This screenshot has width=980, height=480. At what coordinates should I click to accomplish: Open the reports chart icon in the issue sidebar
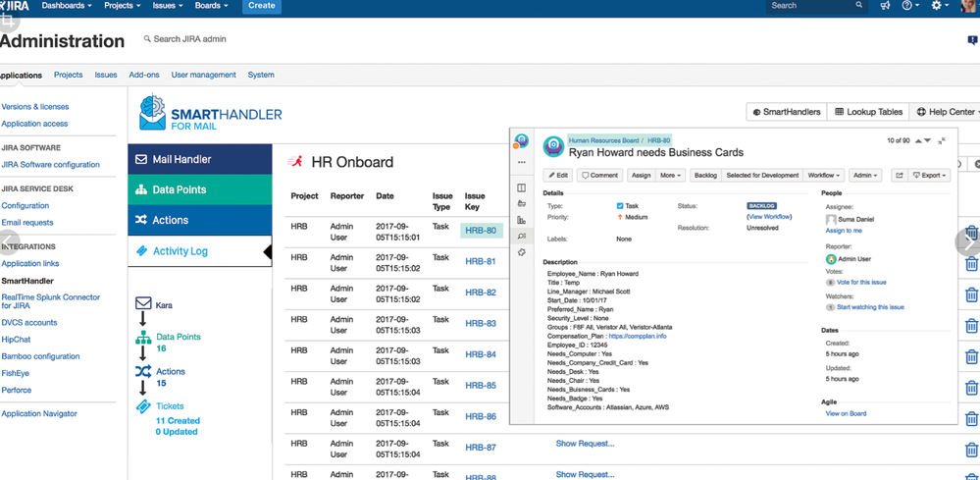point(522,220)
